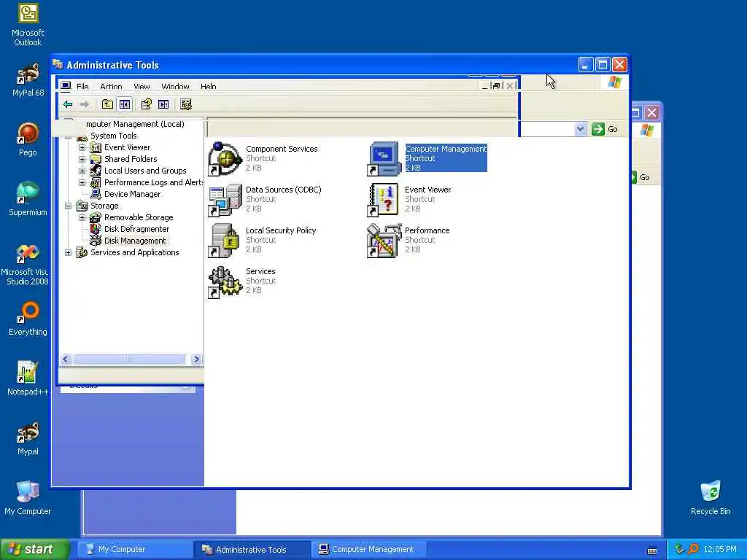This screenshot has width=747, height=560.
Task: Select the Mypal desktop icon
Action: (28, 438)
